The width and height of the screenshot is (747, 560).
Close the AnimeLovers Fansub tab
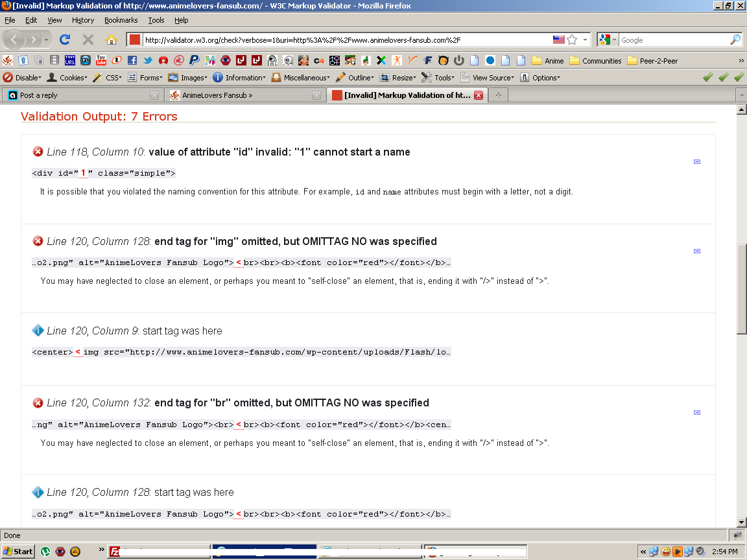pos(316,95)
